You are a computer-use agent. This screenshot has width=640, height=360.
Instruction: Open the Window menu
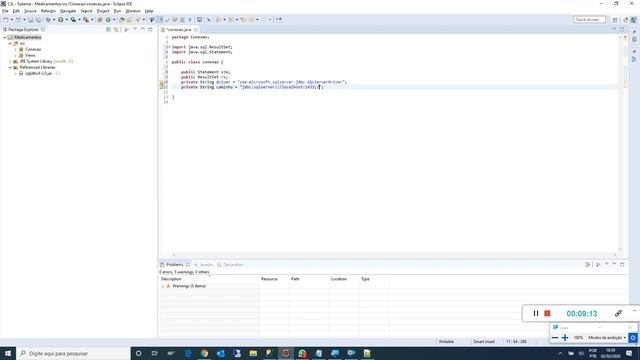pos(133,11)
